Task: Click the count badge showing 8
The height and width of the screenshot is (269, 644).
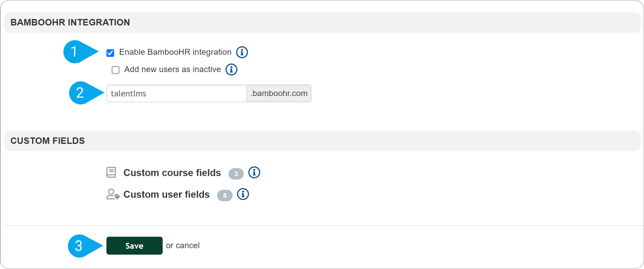Action: [x=225, y=195]
